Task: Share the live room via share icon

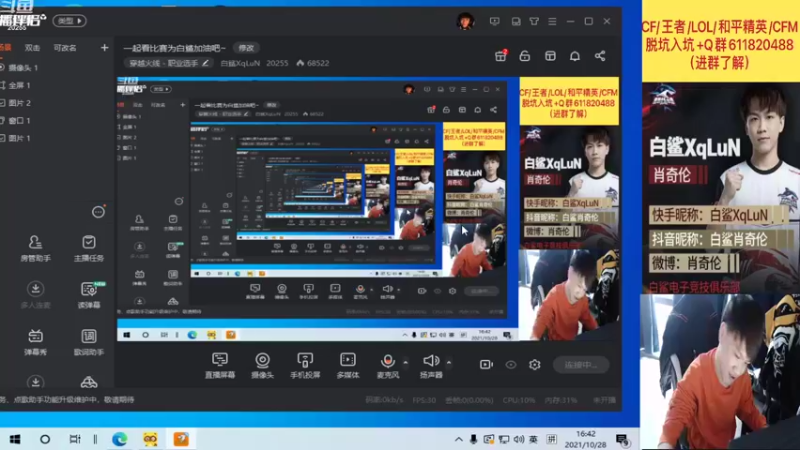Action: (600, 56)
